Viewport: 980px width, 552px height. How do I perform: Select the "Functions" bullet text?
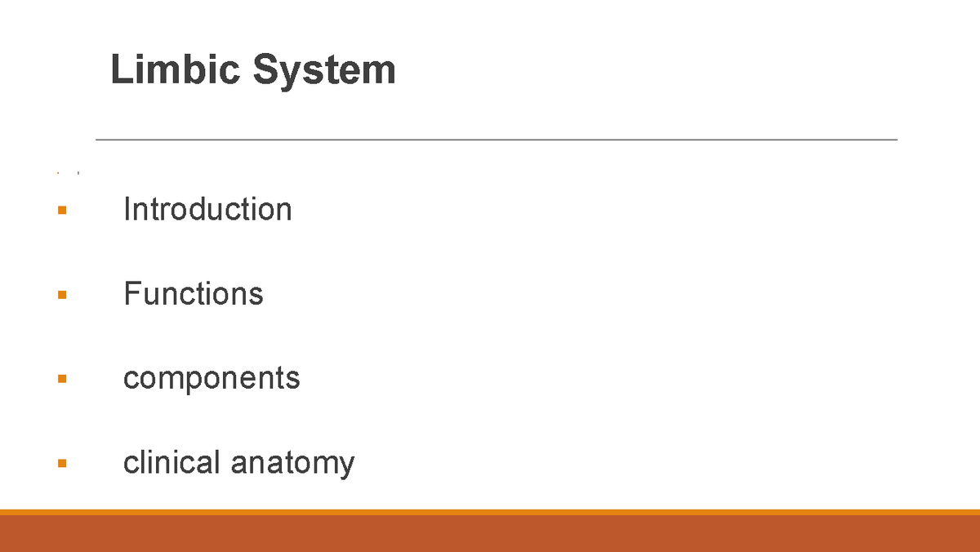coord(194,294)
